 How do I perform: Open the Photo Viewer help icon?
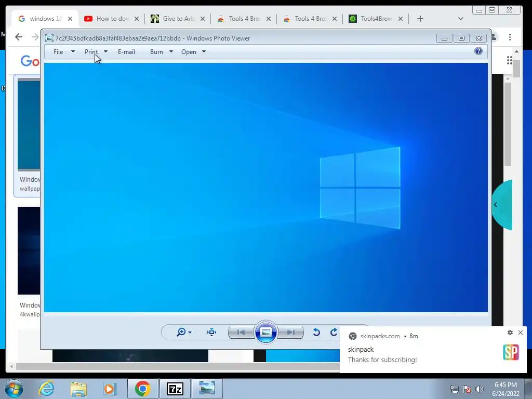pos(478,51)
